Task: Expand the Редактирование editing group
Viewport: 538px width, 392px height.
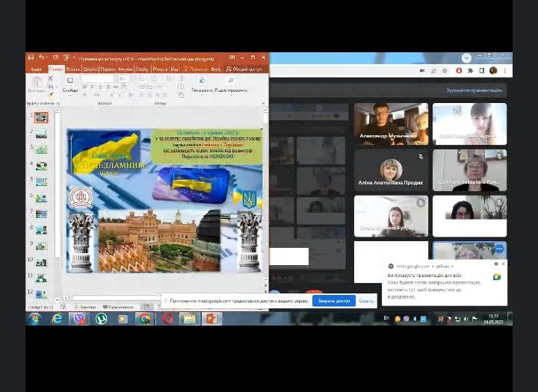Action: point(231,84)
